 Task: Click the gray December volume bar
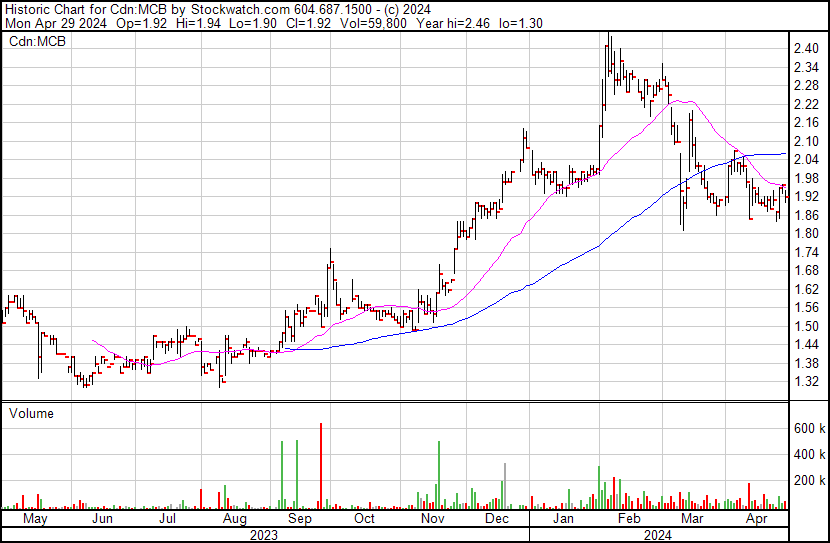pos(505,486)
